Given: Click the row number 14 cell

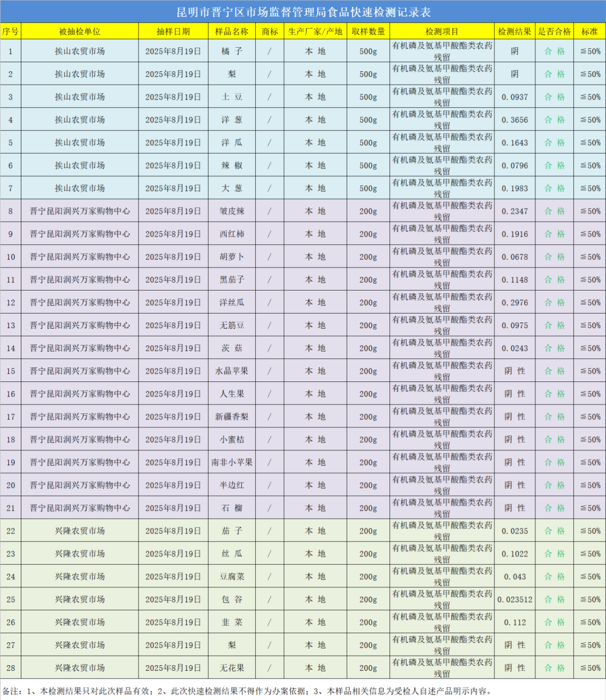Looking at the screenshot, I should (x=11, y=348).
